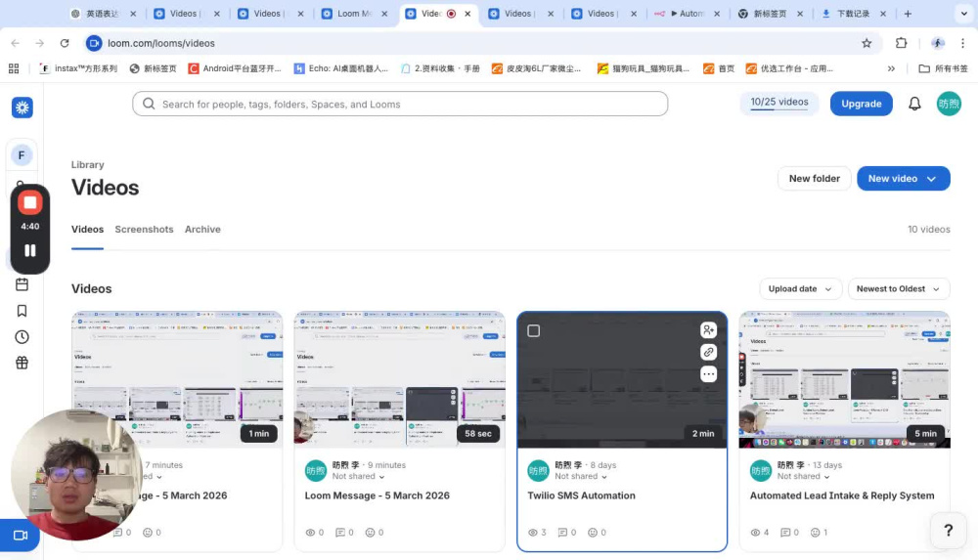Click reactions icon on Automated Lead Intake card
Image resolution: width=978 pixels, height=560 pixels.
(x=815, y=532)
